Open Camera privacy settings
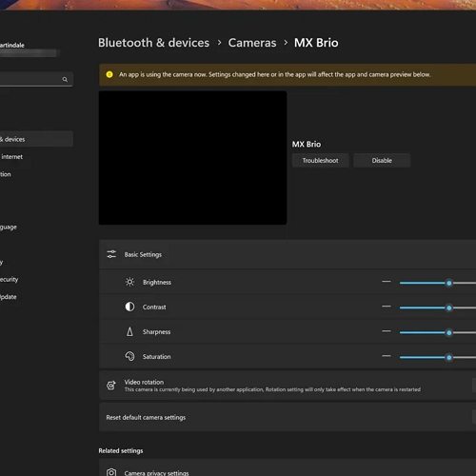 click(x=288, y=467)
